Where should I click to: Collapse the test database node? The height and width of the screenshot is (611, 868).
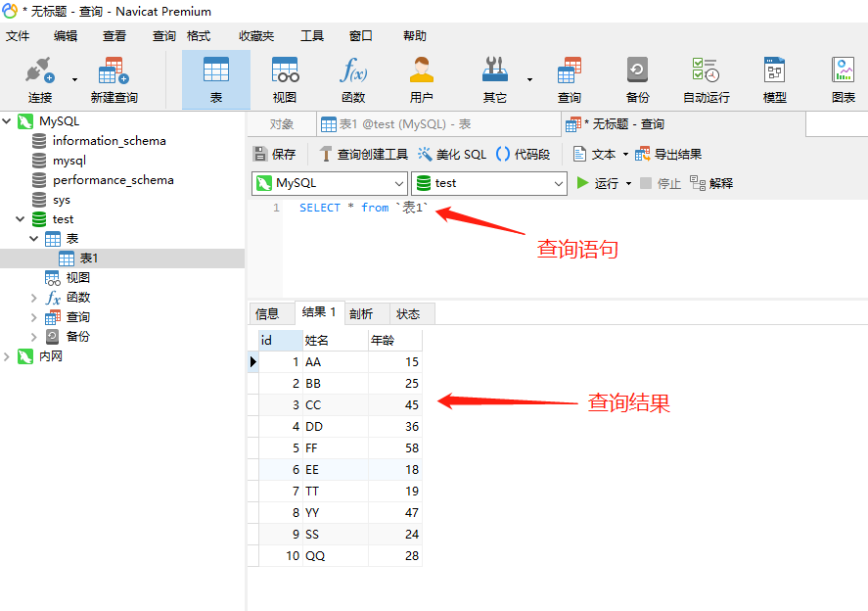coord(21,218)
